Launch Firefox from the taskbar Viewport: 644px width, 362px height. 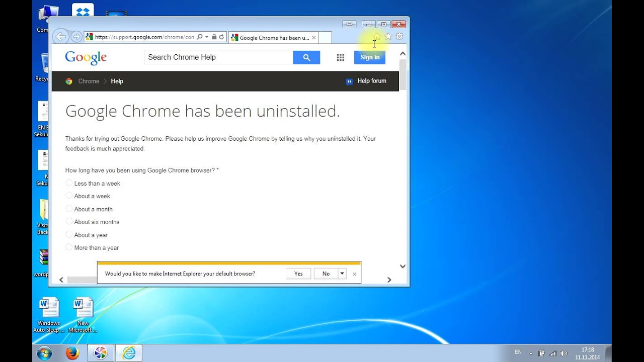pyautogui.click(x=72, y=353)
